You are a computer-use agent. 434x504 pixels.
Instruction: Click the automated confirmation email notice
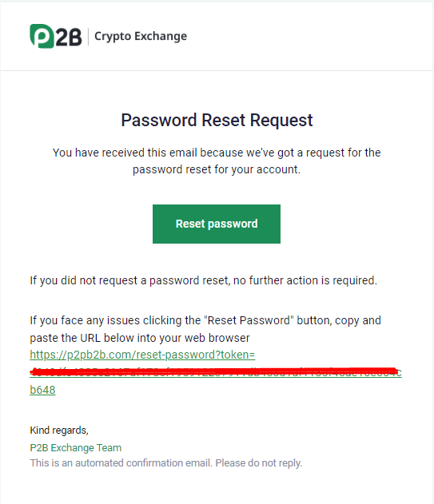[x=166, y=462]
